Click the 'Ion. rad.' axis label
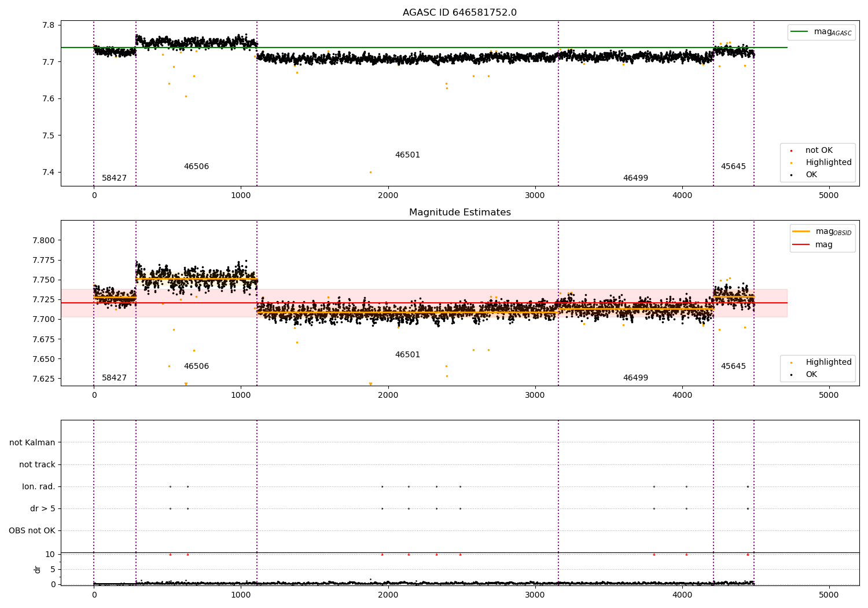The image size is (868, 608). pos(39,487)
